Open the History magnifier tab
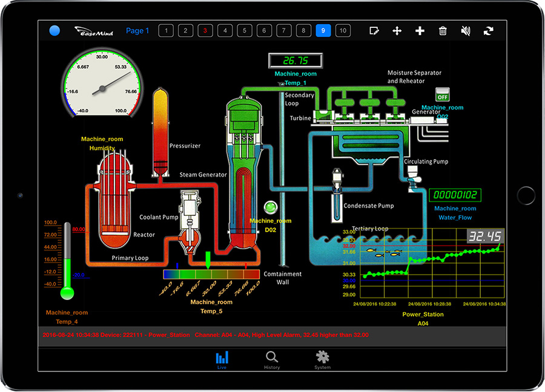 (x=272, y=361)
